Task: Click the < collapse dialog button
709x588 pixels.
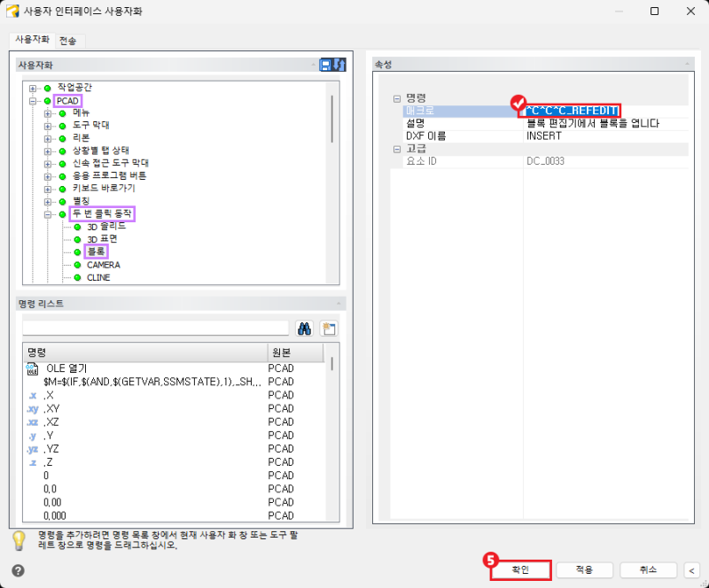Action: 691,570
